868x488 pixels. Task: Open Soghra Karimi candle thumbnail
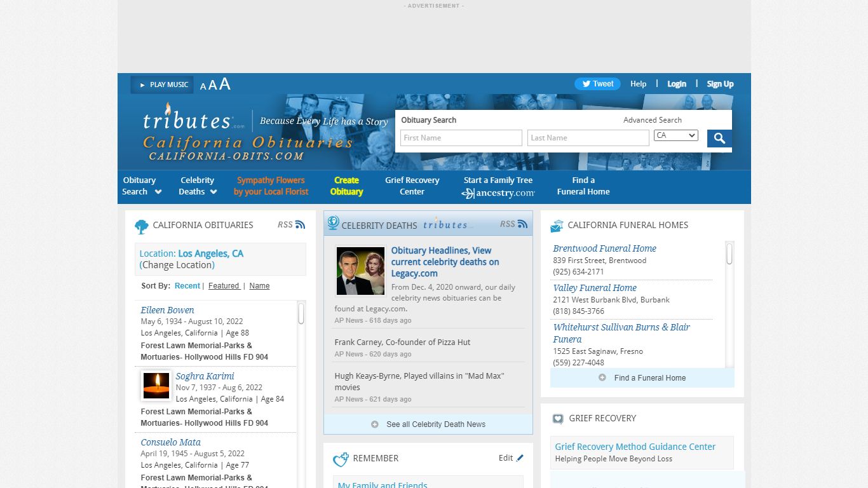coord(156,386)
